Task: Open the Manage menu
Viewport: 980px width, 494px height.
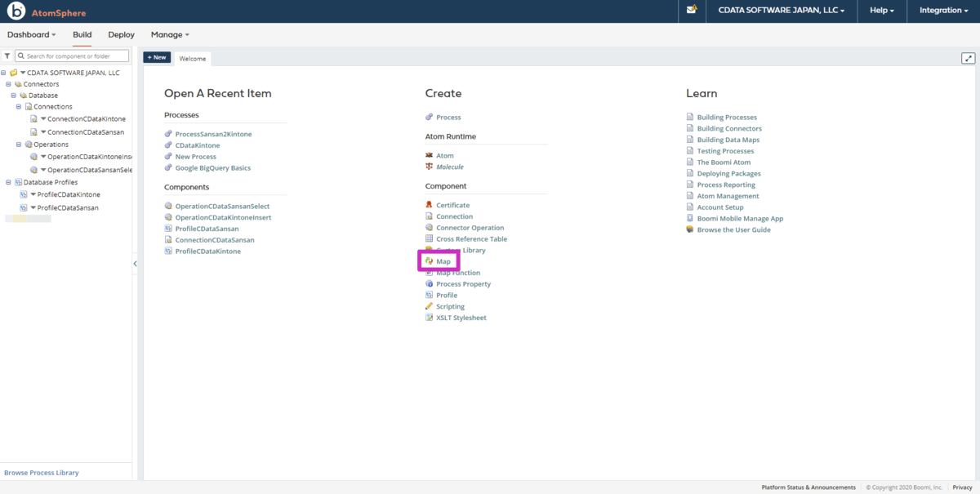Action: [x=170, y=35]
